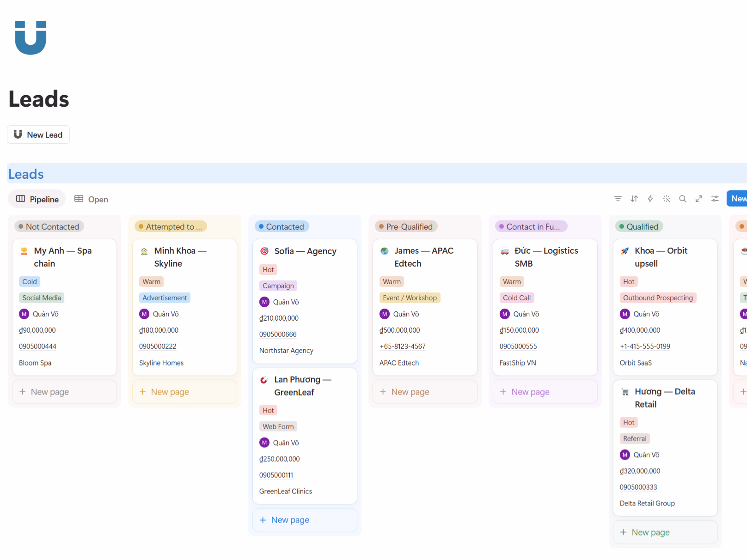Viewport: 747px width, 560px height.
Task: Open the Minh Khoa — Skyline card title
Action: pyautogui.click(x=180, y=257)
